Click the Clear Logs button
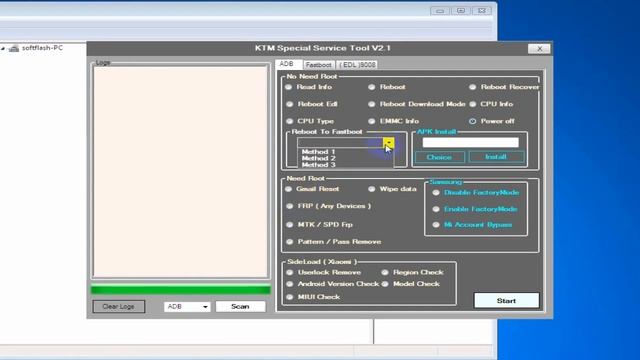 click(x=118, y=307)
